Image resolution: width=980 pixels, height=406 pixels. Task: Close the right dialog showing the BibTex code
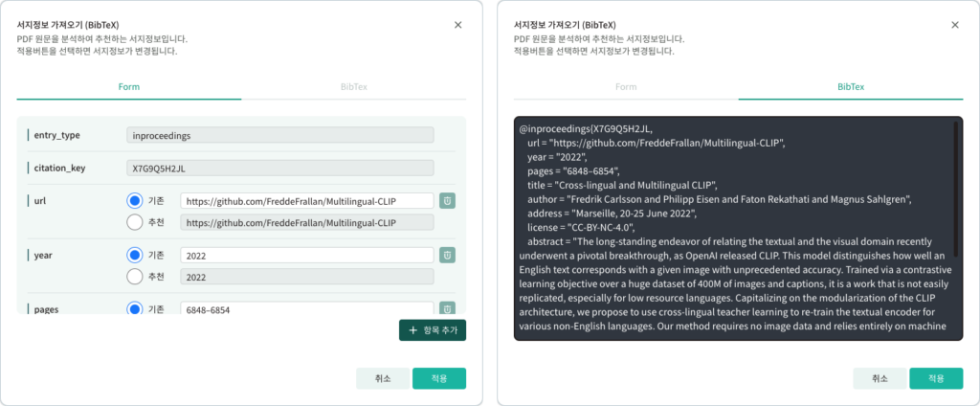954,25
